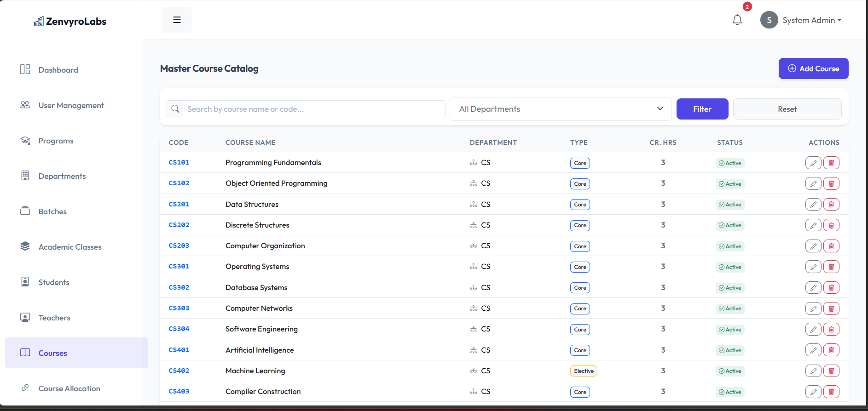Navigate to User Management
The image size is (868, 411).
(71, 105)
